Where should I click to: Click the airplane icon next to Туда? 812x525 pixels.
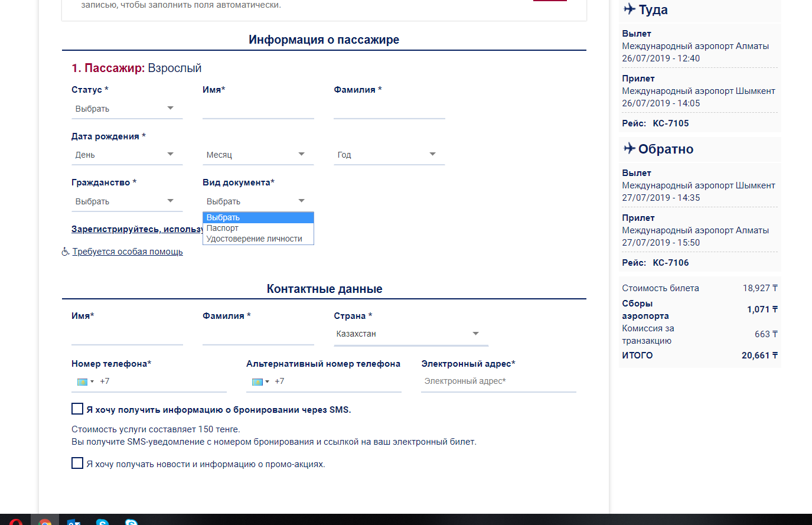click(630, 9)
